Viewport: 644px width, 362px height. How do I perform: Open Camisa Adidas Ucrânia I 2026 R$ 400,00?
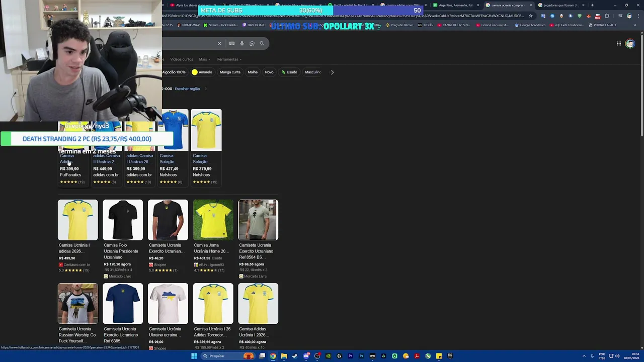point(258,316)
